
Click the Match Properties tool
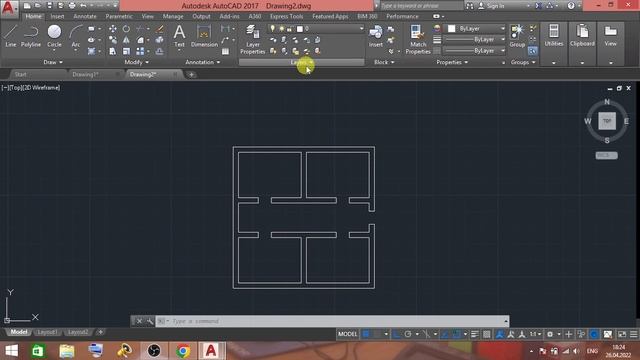click(418, 40)
